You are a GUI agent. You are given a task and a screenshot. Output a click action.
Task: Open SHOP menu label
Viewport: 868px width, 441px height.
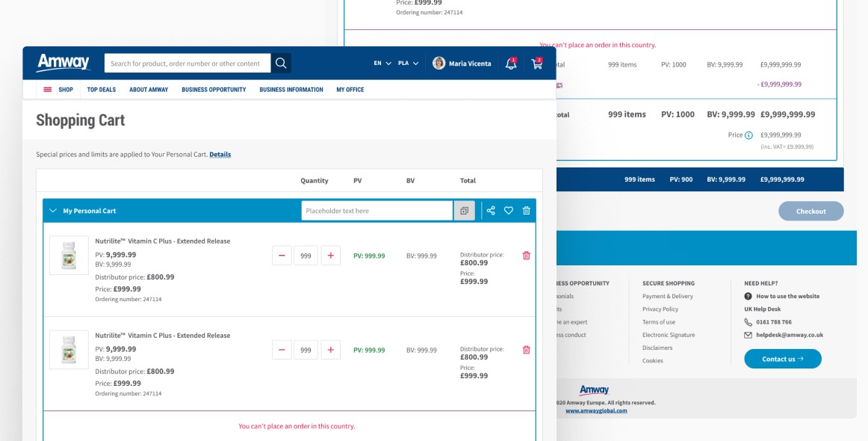point(66,90)
